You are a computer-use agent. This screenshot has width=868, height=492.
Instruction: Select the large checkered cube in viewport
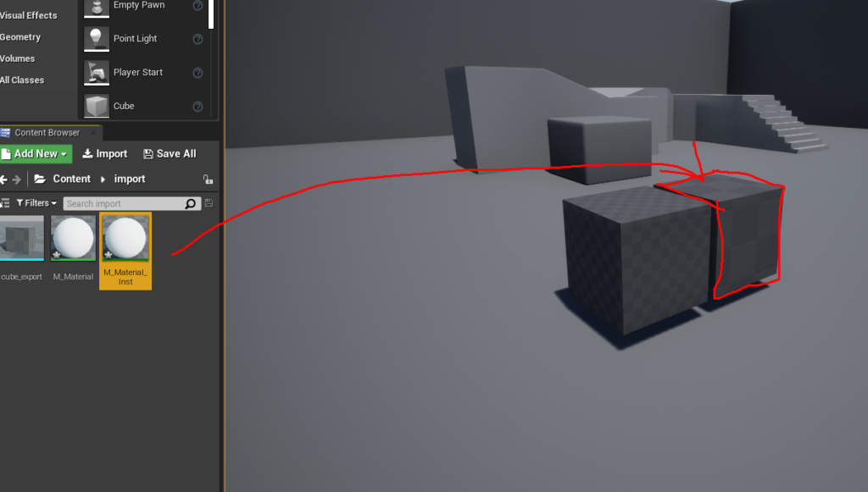coord(634,259)
